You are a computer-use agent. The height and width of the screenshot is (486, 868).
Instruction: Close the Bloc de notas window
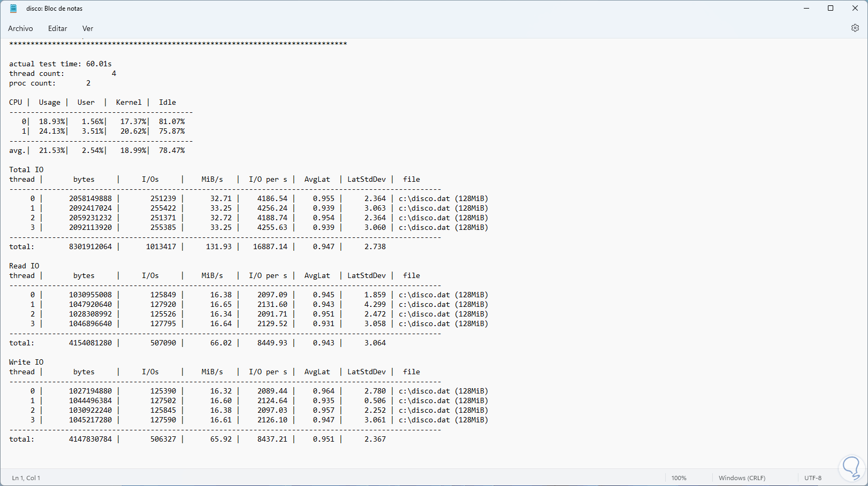tap(855, 9)
